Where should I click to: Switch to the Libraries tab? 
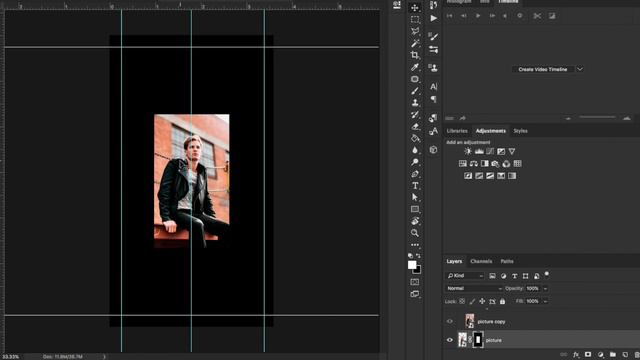pos(457,131)
